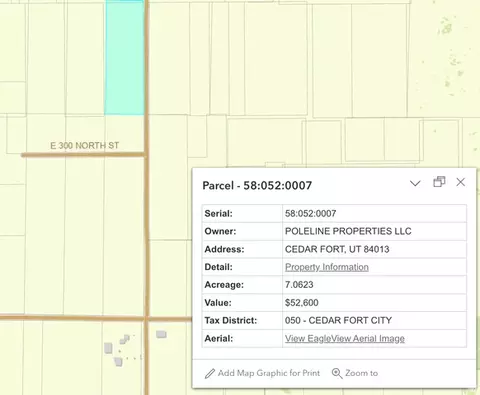Image resolution: width=480 pixels, height=395 pixels.
Task: Click the Zoom to text button
Action: pyautogui.click(x=361, y=373)
